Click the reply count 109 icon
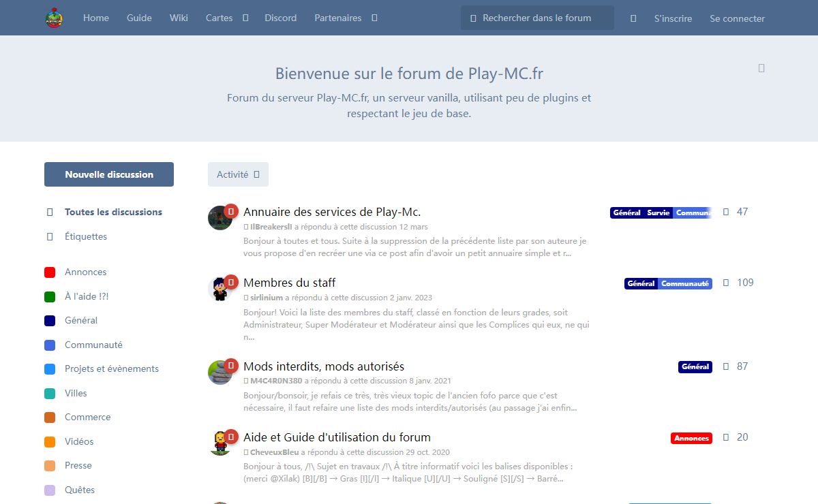The height and width of the screenshot is (504, 818). (726, 283)
